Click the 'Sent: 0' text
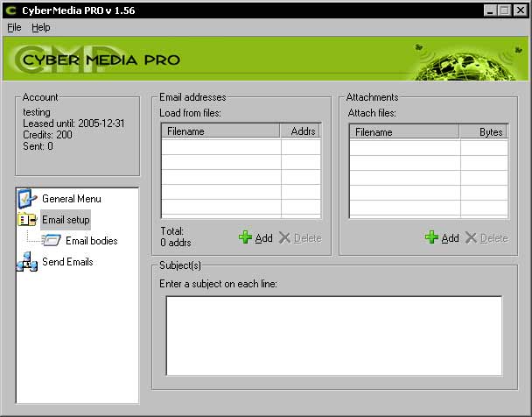 [38, 146]
